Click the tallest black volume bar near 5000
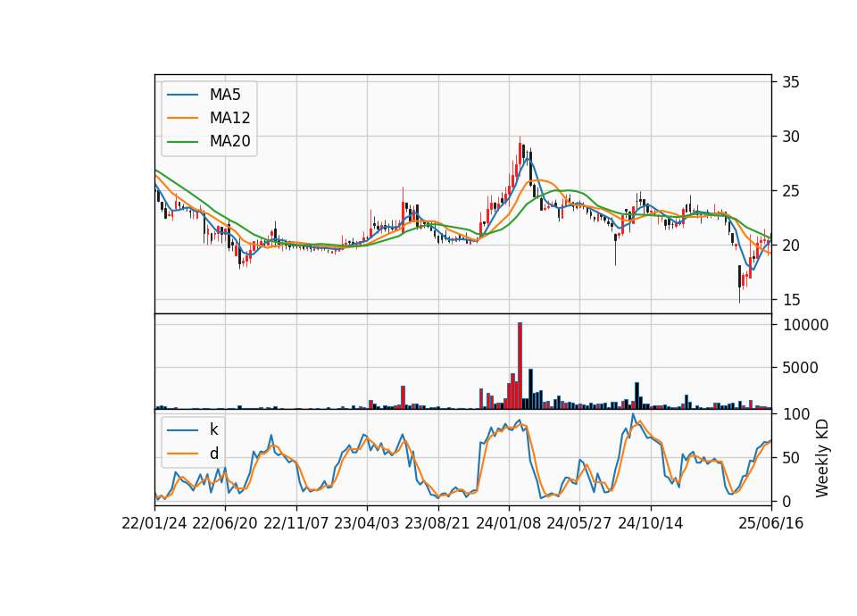 tap(530, 389)
